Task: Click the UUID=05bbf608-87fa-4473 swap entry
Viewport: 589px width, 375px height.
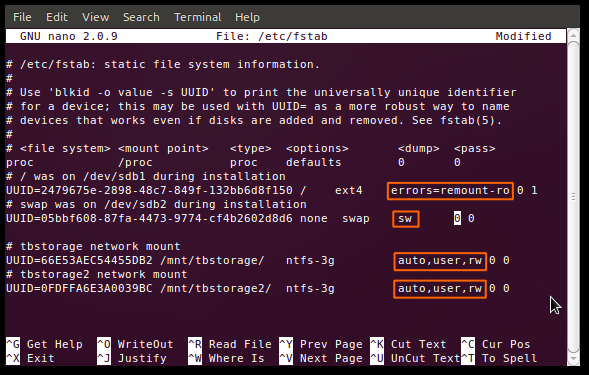Action: 149,218
